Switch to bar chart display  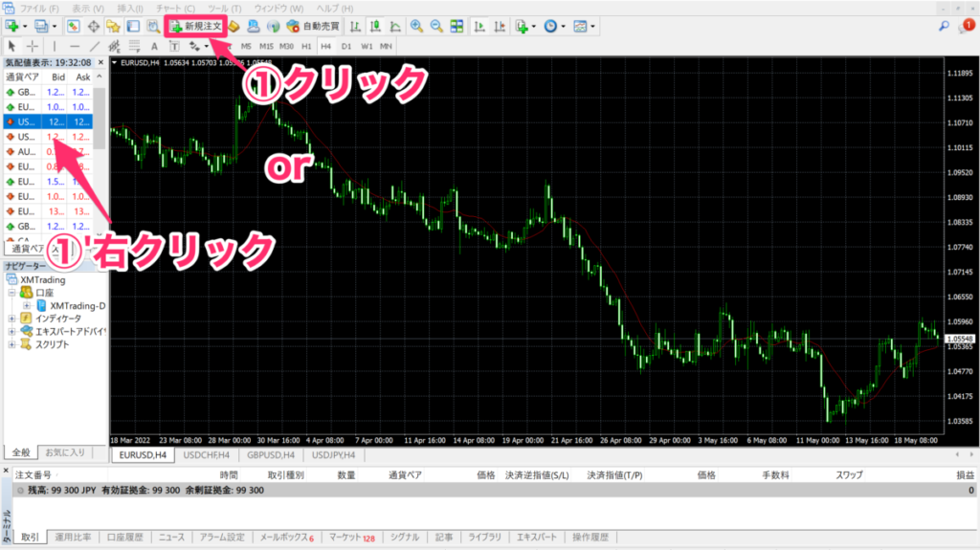point(355,26)
